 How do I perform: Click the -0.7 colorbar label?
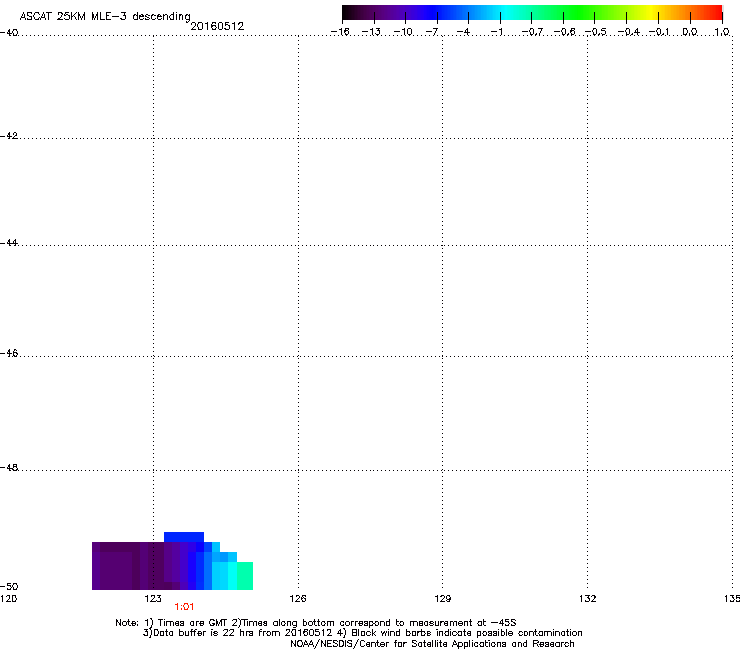tap(532, 32)
